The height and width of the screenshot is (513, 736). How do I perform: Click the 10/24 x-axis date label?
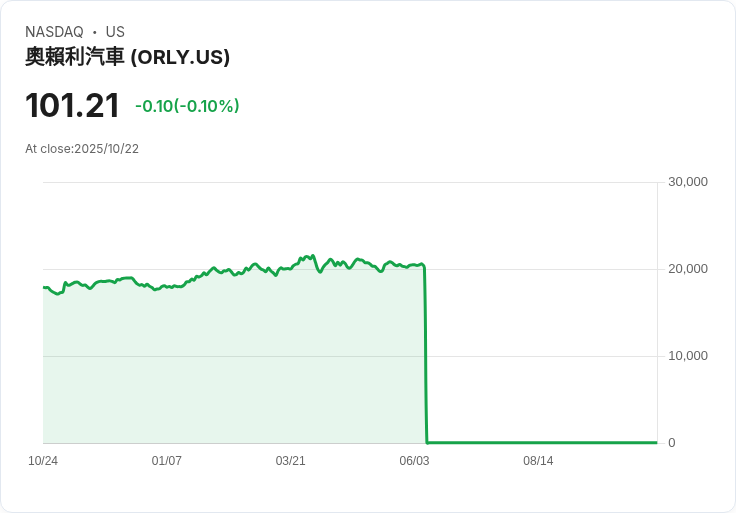click(43, 461)
